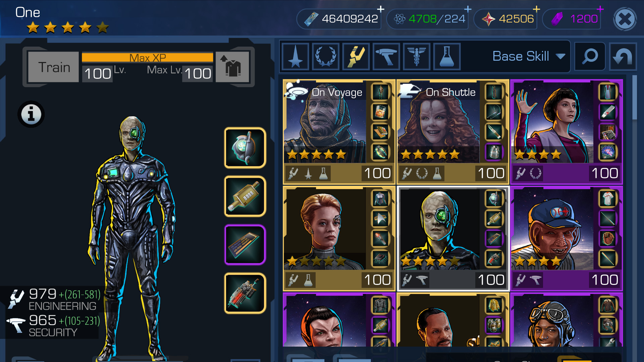
Task: Click the Max XP progress bar
Action: pyautogui.click(x=147, y=57)
